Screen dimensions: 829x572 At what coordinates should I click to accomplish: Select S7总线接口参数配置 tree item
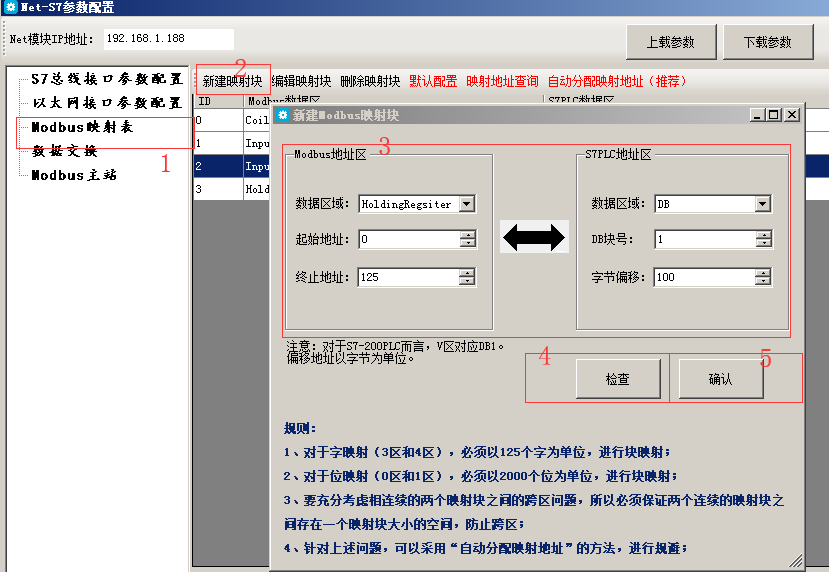[x=106, y=79]
